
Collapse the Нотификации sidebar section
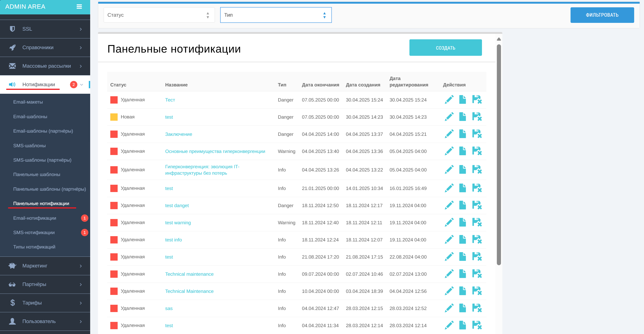(45, 84)
